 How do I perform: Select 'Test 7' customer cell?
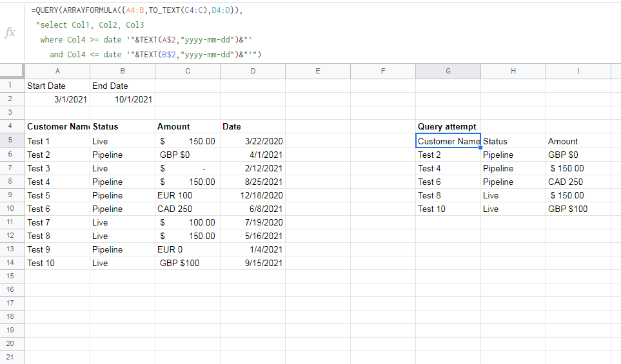[x=57, y=222]
